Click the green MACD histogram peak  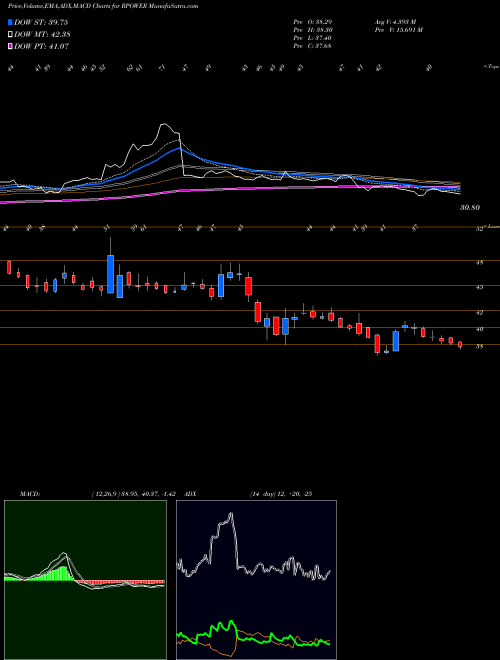pos(64,573)
